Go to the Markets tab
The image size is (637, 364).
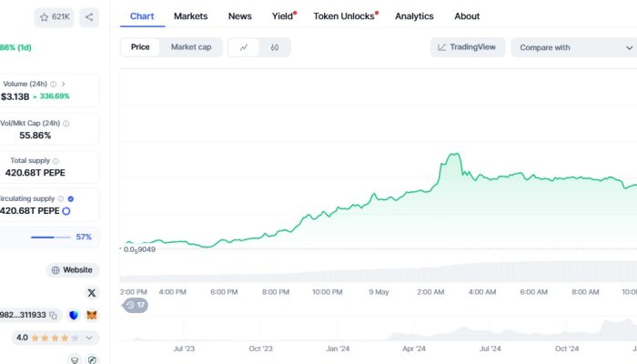(190, 16)
